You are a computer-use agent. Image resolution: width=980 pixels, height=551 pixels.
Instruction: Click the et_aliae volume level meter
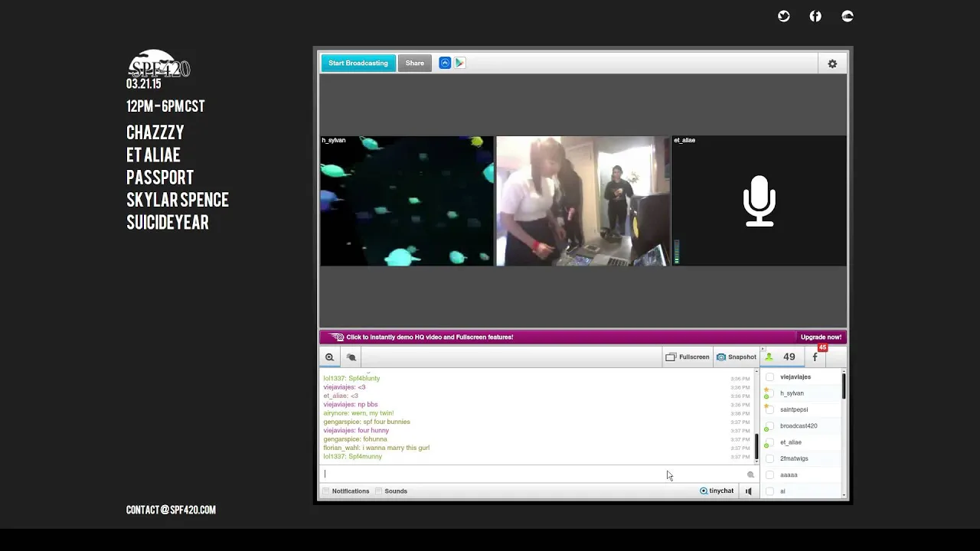pyautogui.click(x=676, y=253)
